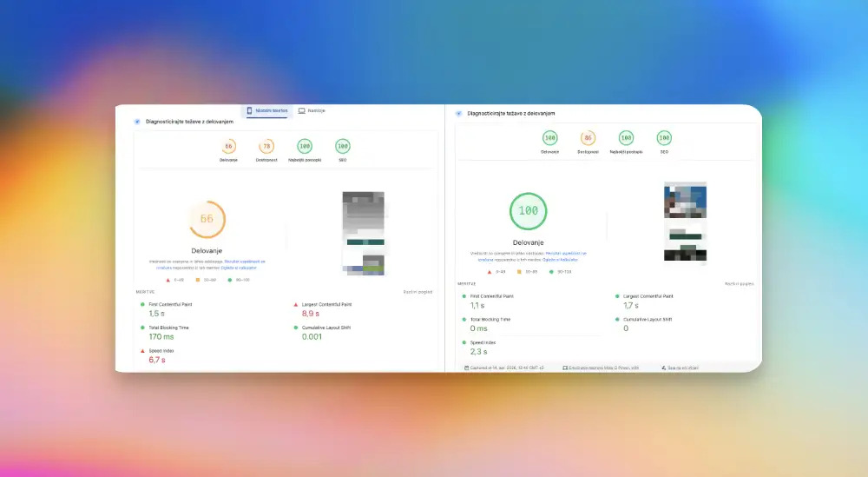Click the Speed Index value 6,7 s
Image resolution: width=868 pixels, height=477 pixels.
[156, 360]
